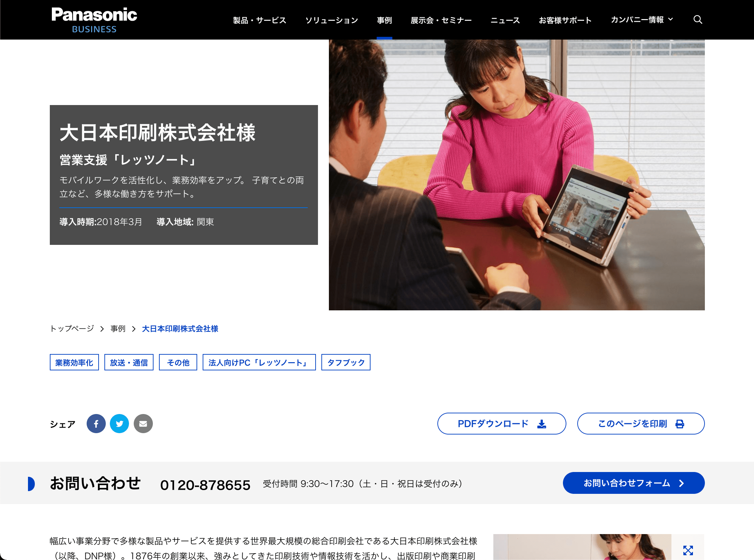Click the hero photo of the tablet meeting
This screenshot has height=560, width=754.
(x=517, y=175)
